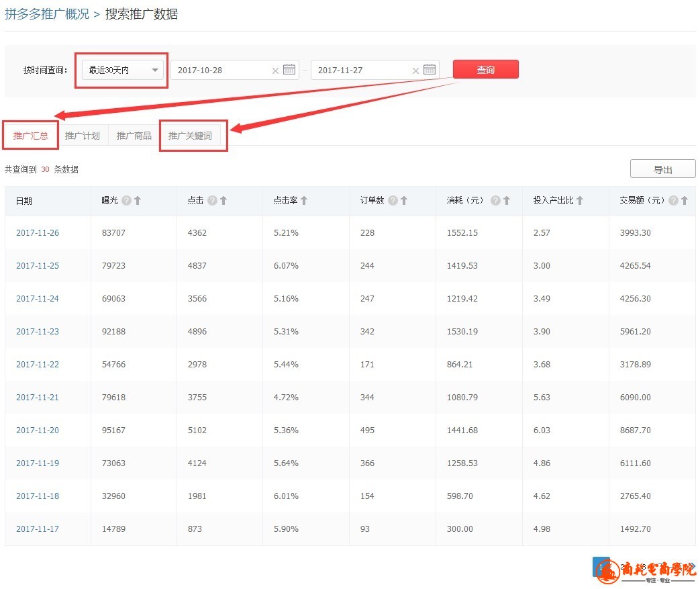Select exposure value 83707

[x=113, y=233]
